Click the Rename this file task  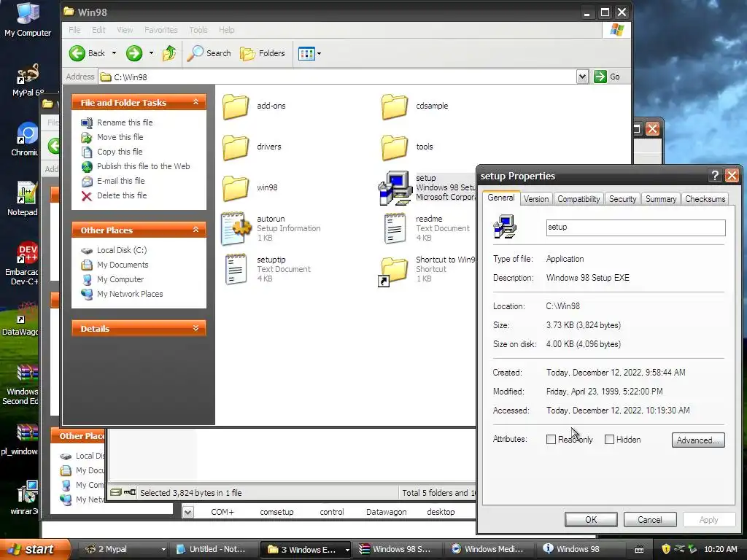coord(125,122)
